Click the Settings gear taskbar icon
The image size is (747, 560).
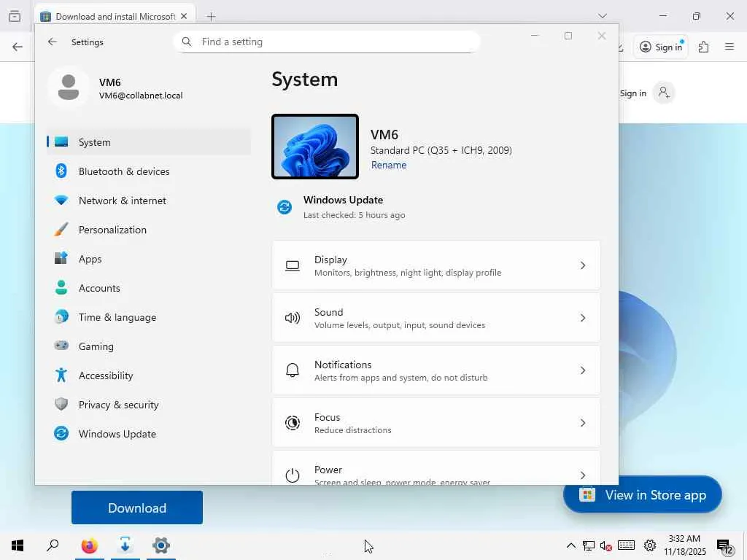pyautogui.click(x=161, y=545)
